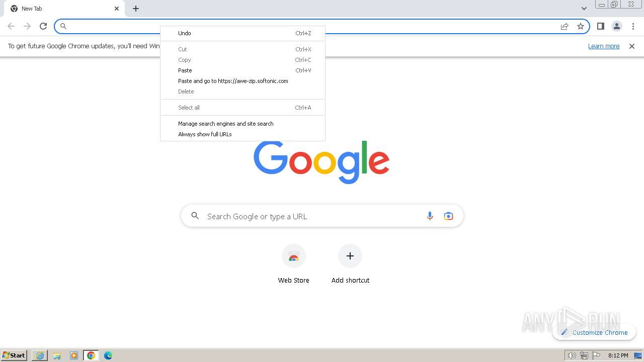This screenshot has height=362, width=644.
Task: Click the Chrome taskbar icon
Action: click(91, 355)
